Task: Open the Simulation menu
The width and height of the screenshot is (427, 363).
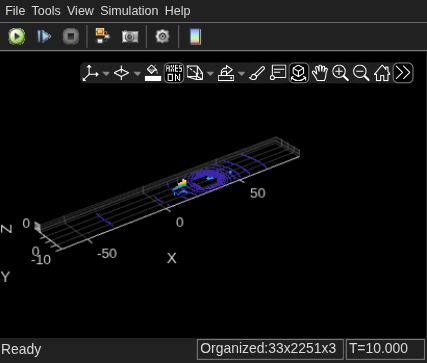Action: [x=129, y=11]
